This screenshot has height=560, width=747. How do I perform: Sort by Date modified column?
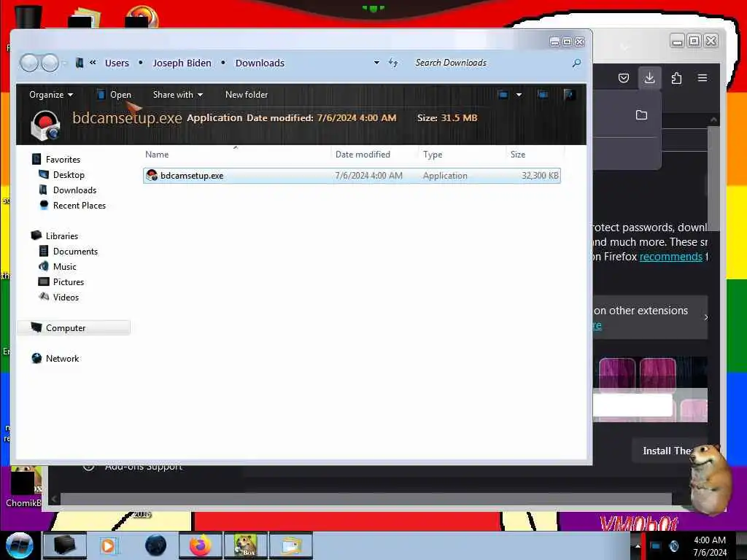tap(363, 155)
